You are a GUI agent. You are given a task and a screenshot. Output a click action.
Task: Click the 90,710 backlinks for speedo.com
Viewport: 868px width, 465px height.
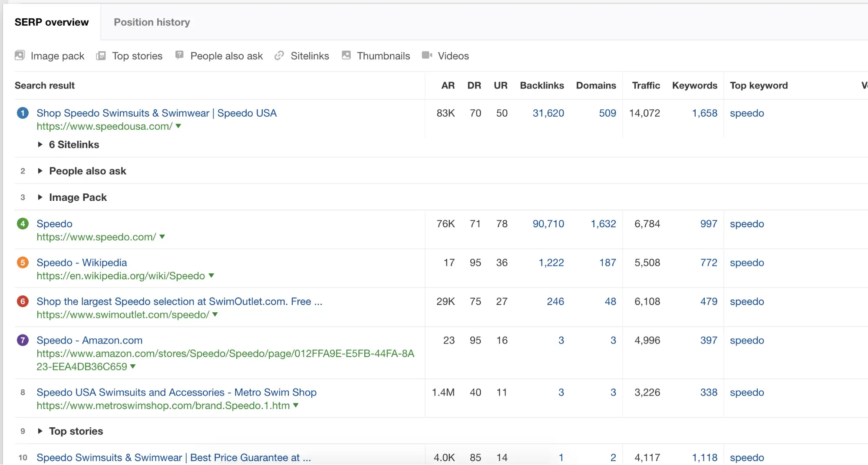click(548, 224)
